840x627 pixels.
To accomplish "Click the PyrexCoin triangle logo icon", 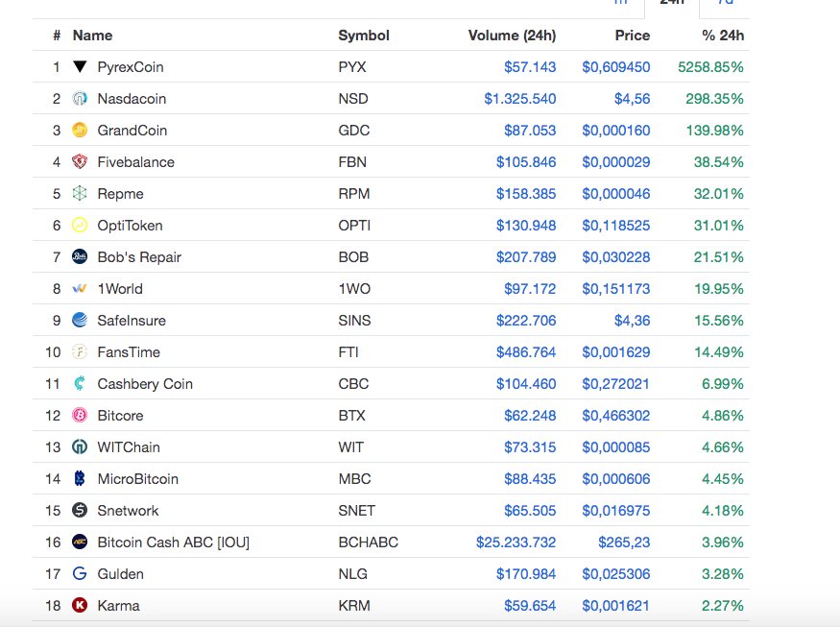I will coord(80,67).
